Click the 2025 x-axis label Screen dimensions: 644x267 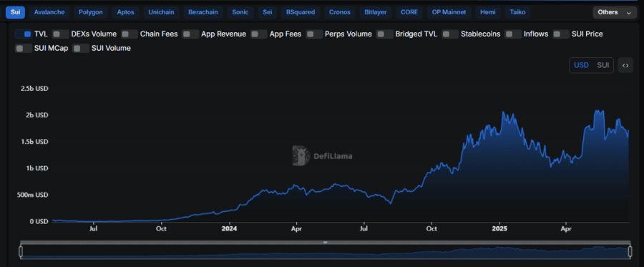[499, 228]
